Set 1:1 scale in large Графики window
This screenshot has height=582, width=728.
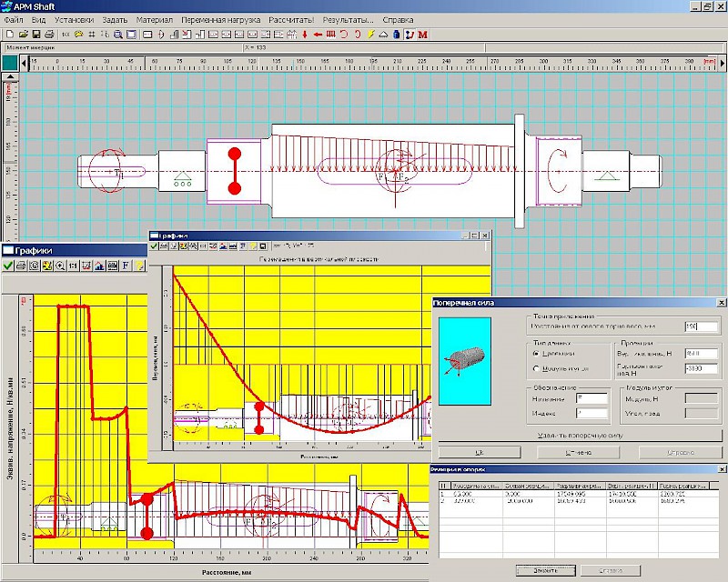tap(73, 266)
